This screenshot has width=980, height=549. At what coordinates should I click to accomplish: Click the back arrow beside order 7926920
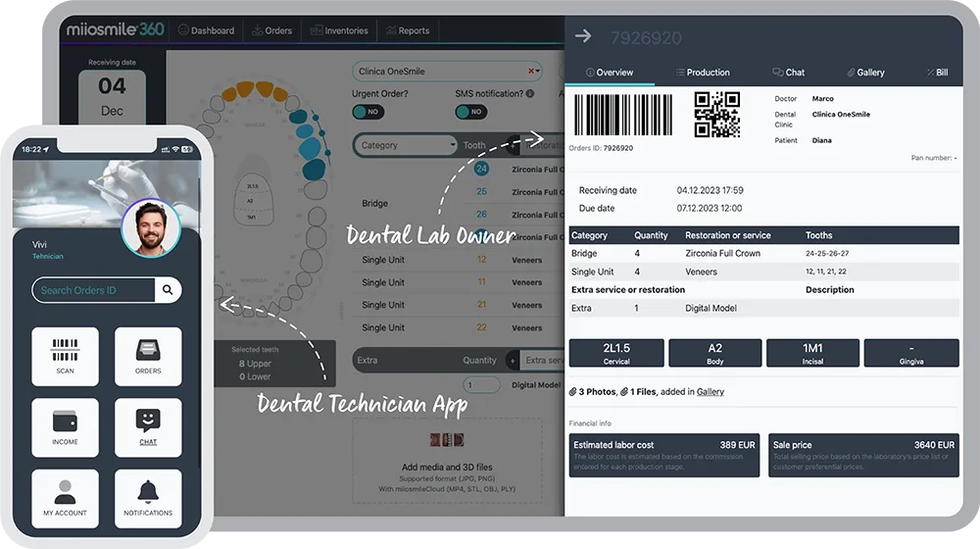(583, 36)
